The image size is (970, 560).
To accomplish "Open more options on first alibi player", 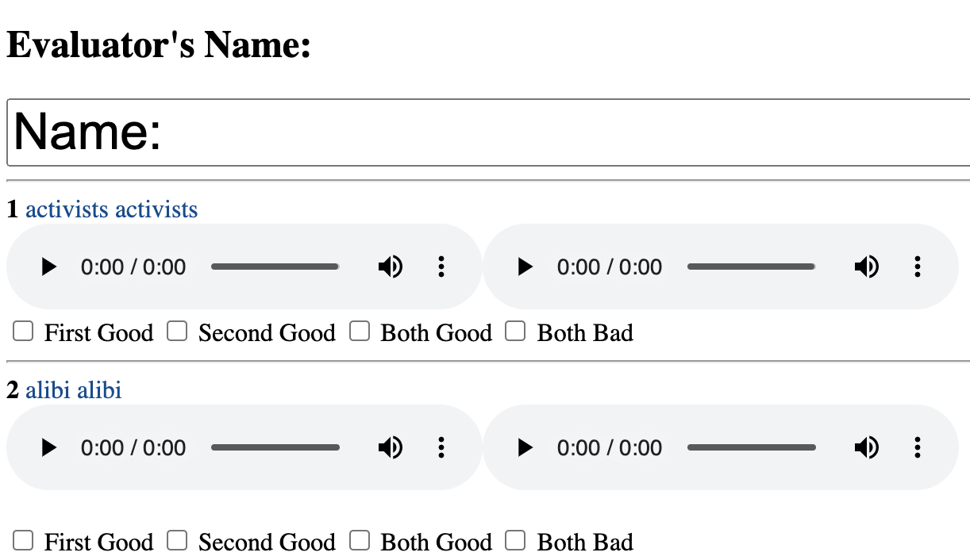I will 441,448.
